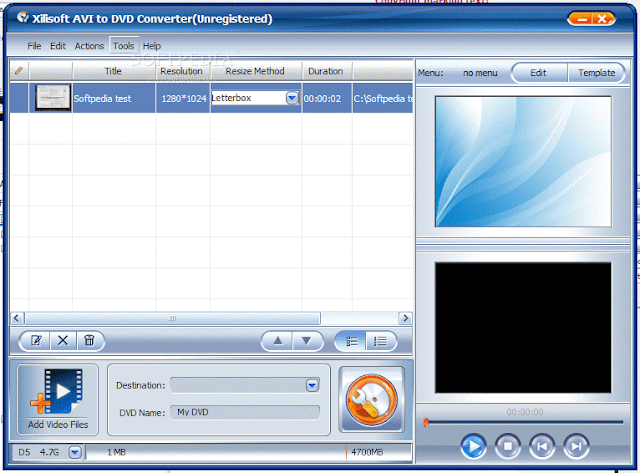Click the orange burn disc button
This screenshot has height=473, width=640.
(x=371, y=400)
